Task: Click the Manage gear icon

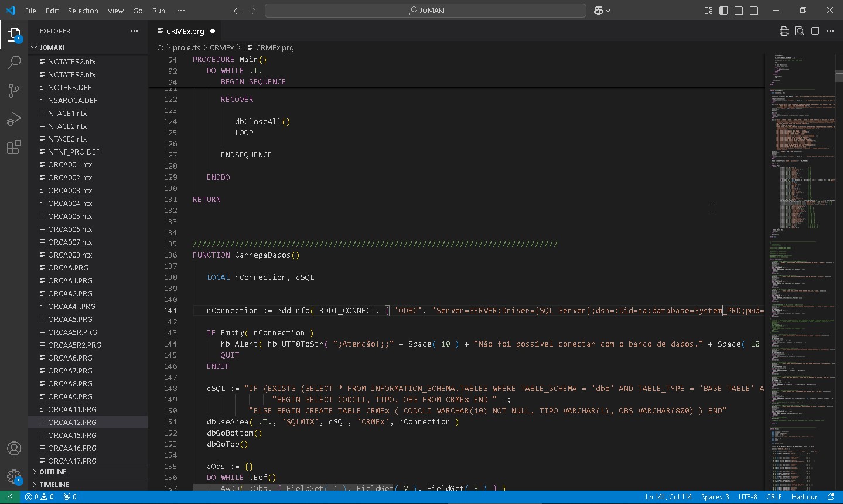Action: pyautogui.click(x=14, y=476)
